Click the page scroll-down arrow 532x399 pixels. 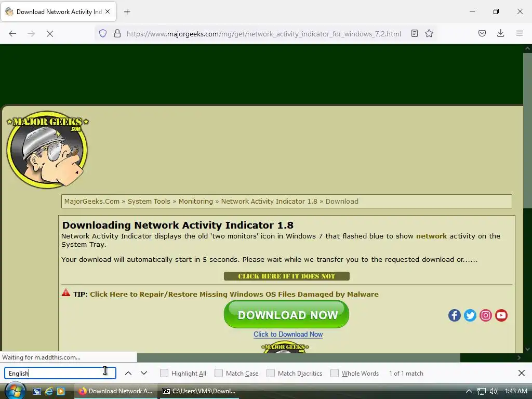[527, 349]
